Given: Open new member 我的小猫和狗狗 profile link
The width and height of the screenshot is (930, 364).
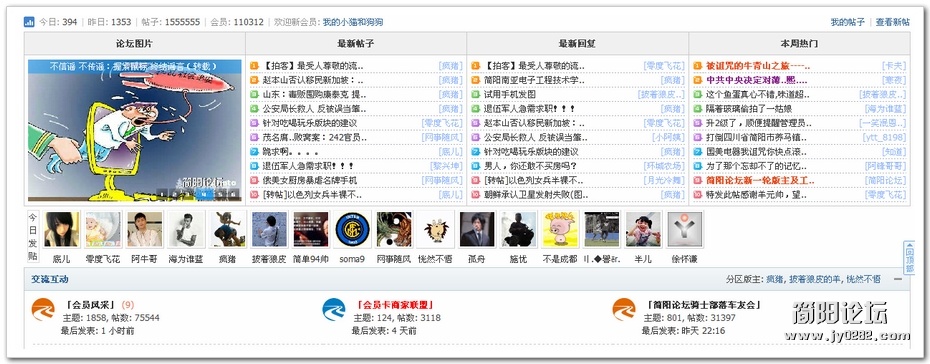Looking at the screenshot, I should coord(353,22).
